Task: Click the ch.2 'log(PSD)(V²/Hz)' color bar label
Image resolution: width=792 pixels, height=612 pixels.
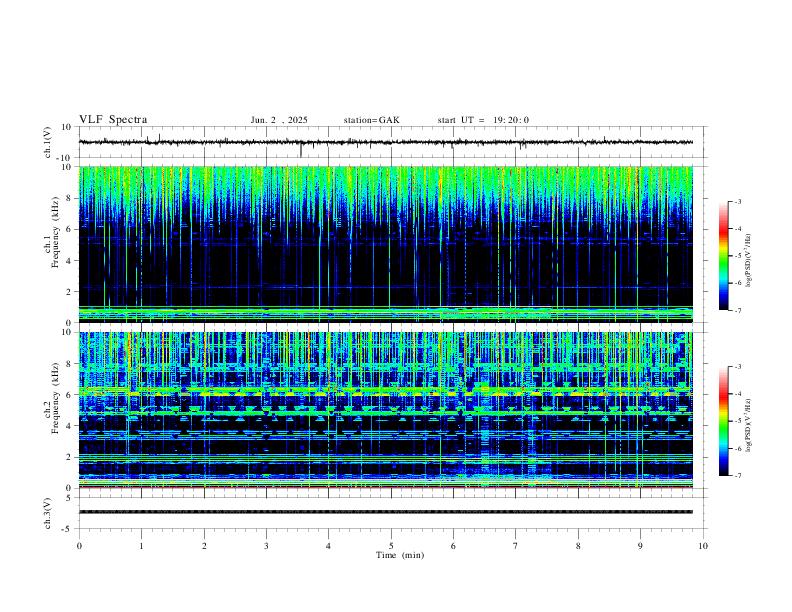Action: [749, 425]
